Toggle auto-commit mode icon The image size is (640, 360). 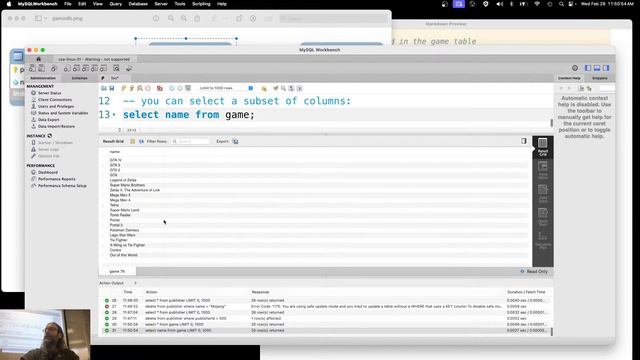pyautogui.click(x=188, y=88)
